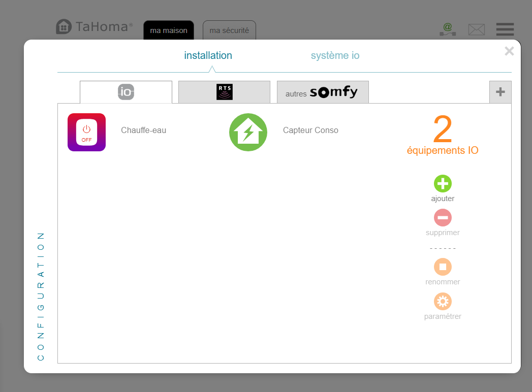Click the green ajouter plus icon

coord(443,183)
